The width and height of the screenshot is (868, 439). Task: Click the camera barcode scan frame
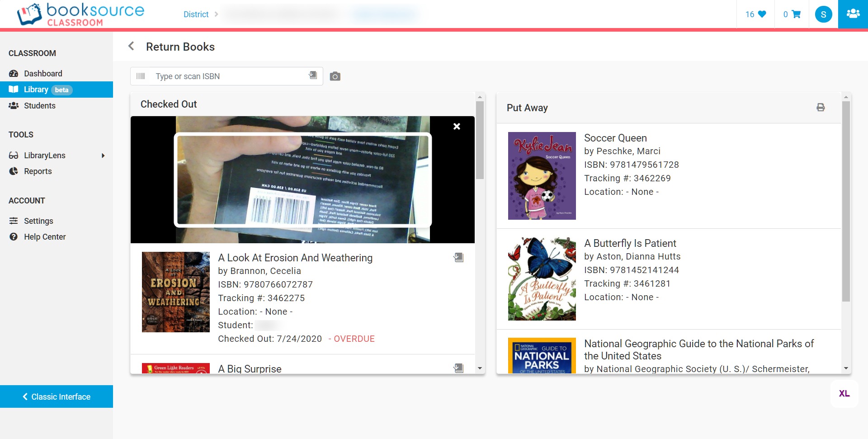tap(303, 179)
